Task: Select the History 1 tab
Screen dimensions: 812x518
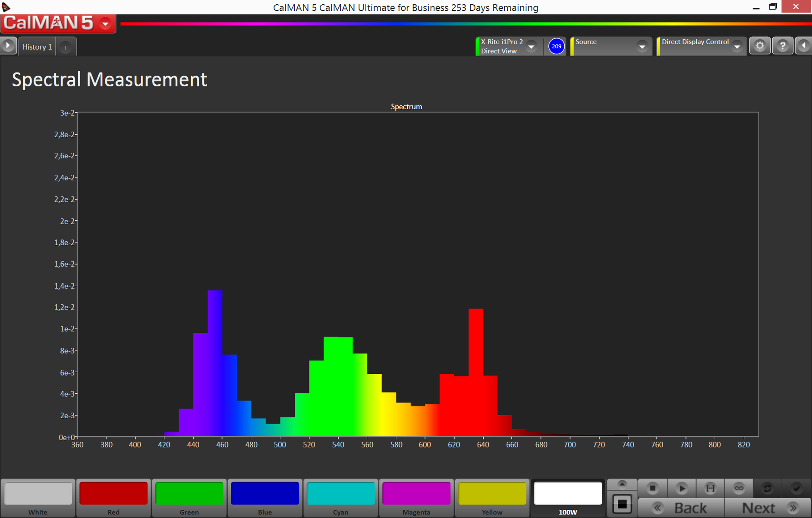Action: [x=37, y=47]
